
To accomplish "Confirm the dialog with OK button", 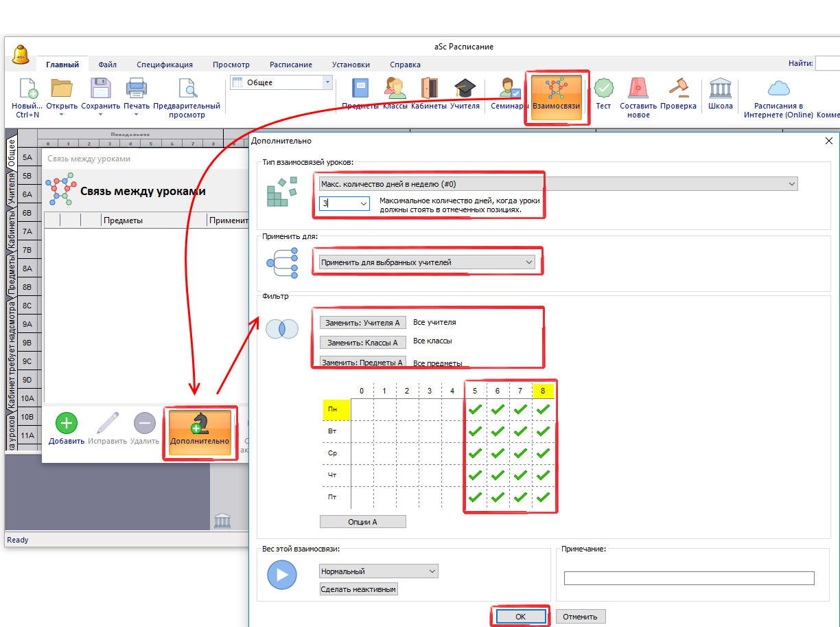I will pyautogui.click(x=520, y=617).
